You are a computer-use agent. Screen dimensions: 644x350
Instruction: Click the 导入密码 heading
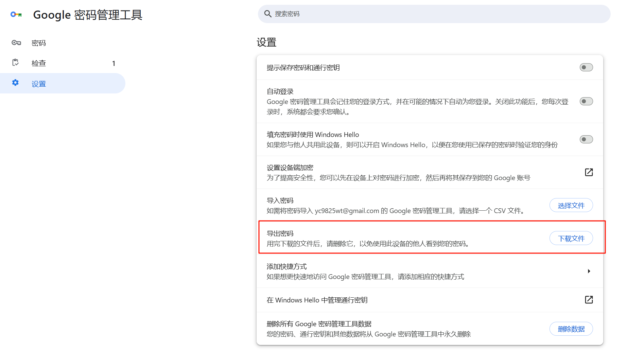(x=280, y=200)
